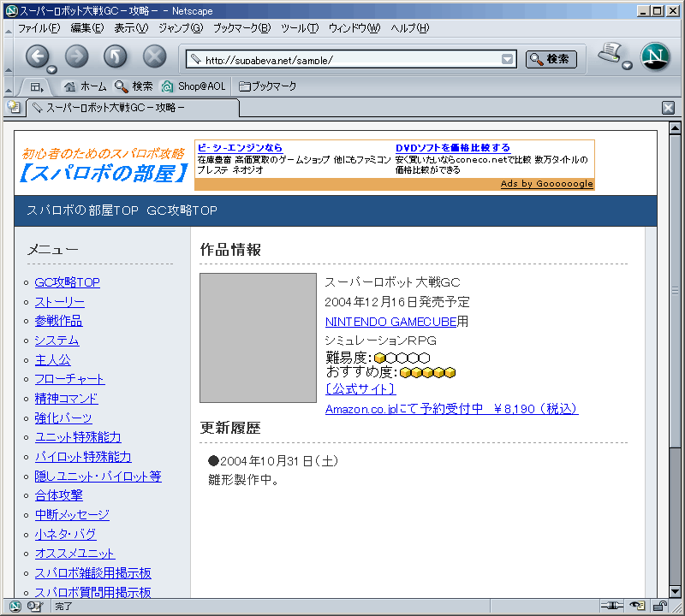685x616 pixels.
Task: Open the 参戦作品 menu link
Action: pyautogui.click(x=58, y=321)
